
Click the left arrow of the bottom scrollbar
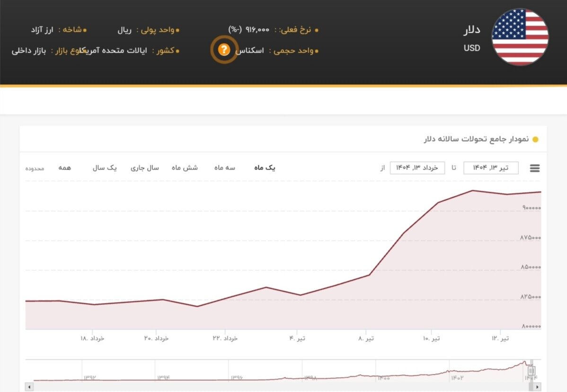coord(30,386)
